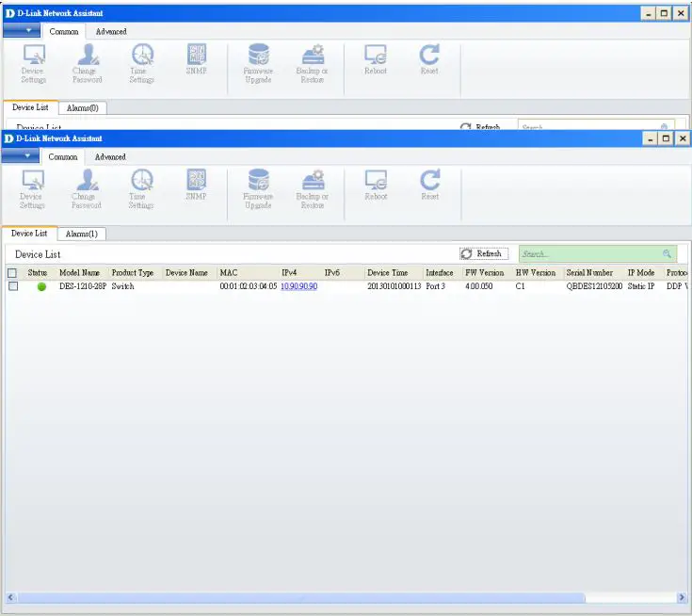Click the right arrow of horizontal scrollbar

coord(682,597)
